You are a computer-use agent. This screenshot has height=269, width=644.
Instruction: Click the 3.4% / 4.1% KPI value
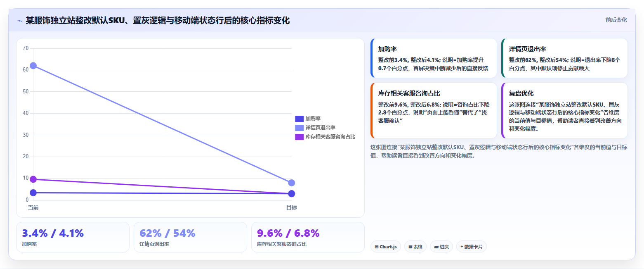pyautogui.click(x=53, y=233)
